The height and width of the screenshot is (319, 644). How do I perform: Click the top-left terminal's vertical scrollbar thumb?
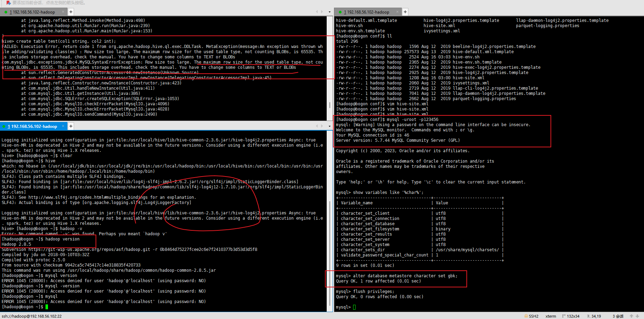pos(329,105)
